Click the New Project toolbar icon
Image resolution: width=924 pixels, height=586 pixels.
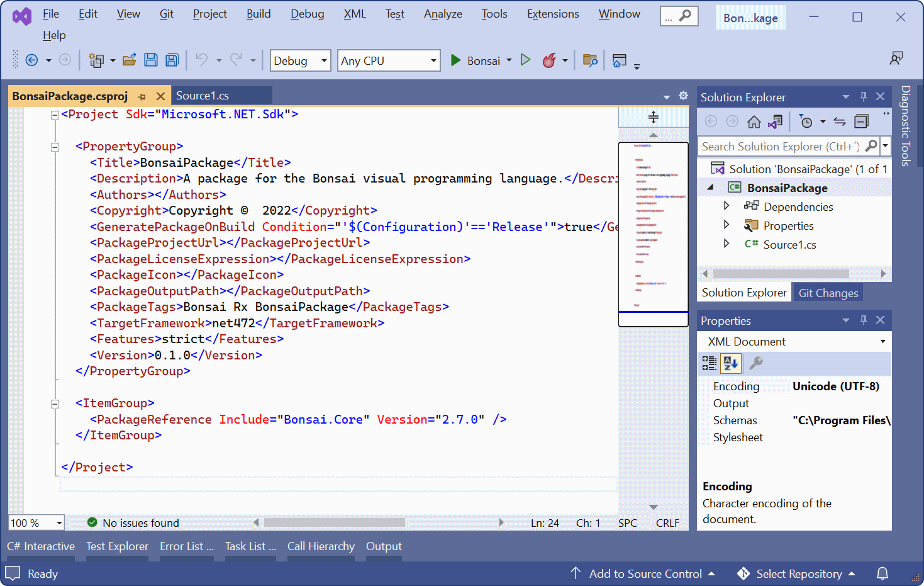[96, 60]
